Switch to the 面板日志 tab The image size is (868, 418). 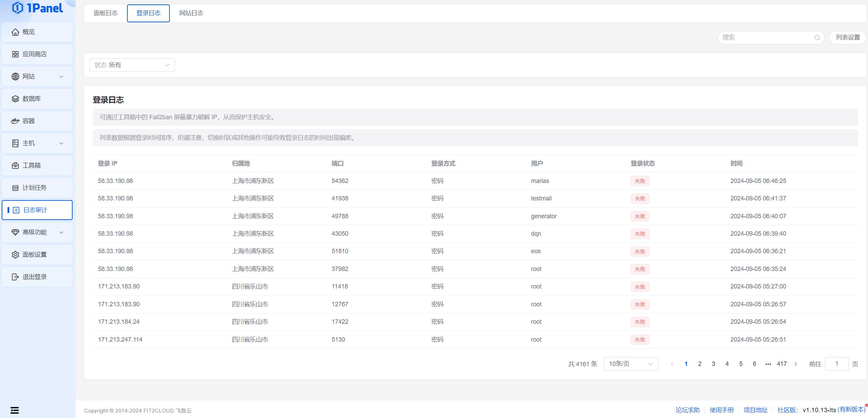pyautogui.click(x=105, y=13)
